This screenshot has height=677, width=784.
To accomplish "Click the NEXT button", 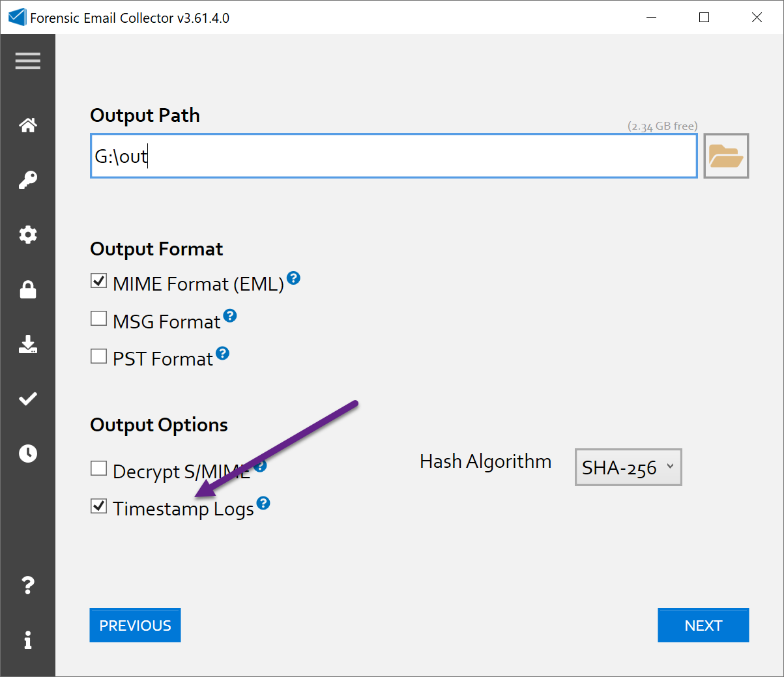I will click(x=703, y=626).
